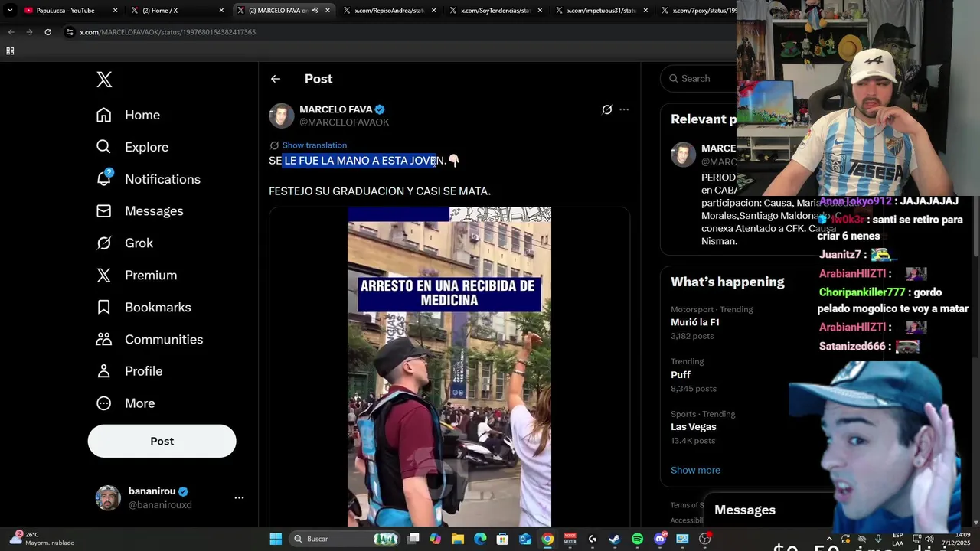Open Voicemeeter from the taskbar

click(570, 539)
